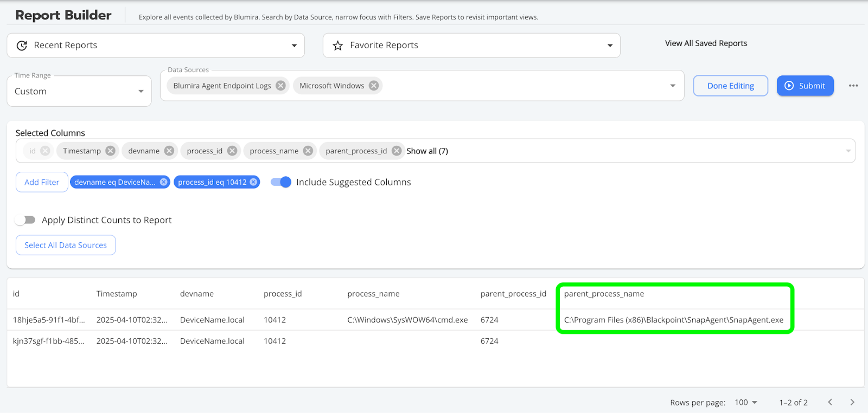Remove the Timestamp column chip
Screen dimensions: 868x413
[110, 151]
